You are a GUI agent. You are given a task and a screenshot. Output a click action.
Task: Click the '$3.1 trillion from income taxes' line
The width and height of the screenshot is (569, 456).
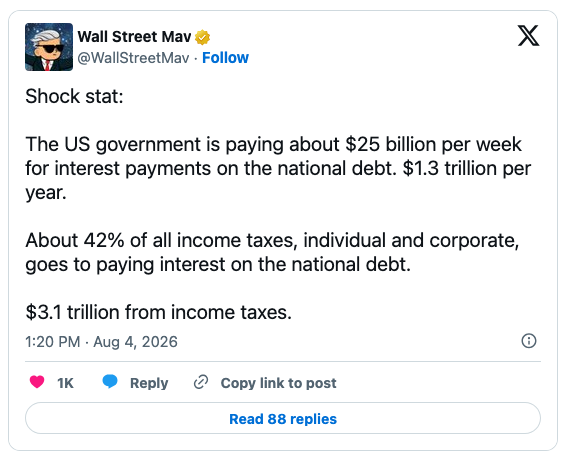(159, 312)
